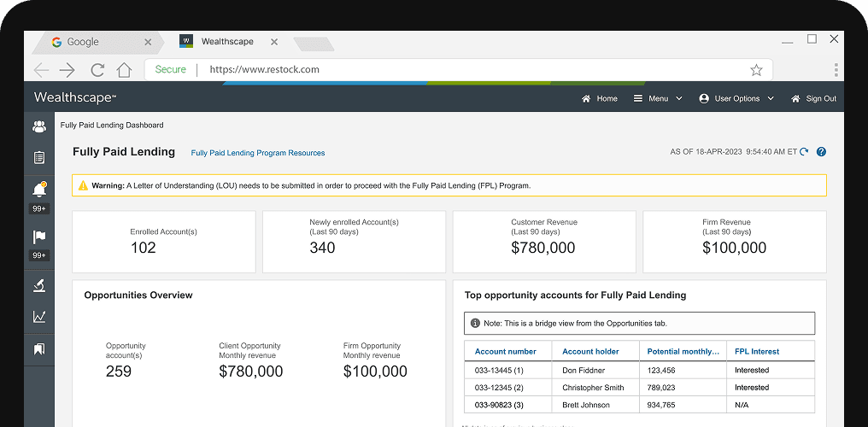The height and width of the screenshot is (427, 868).
Task: Open the microscope research icon
Action: pyautogui.click(x=39, y=285)
